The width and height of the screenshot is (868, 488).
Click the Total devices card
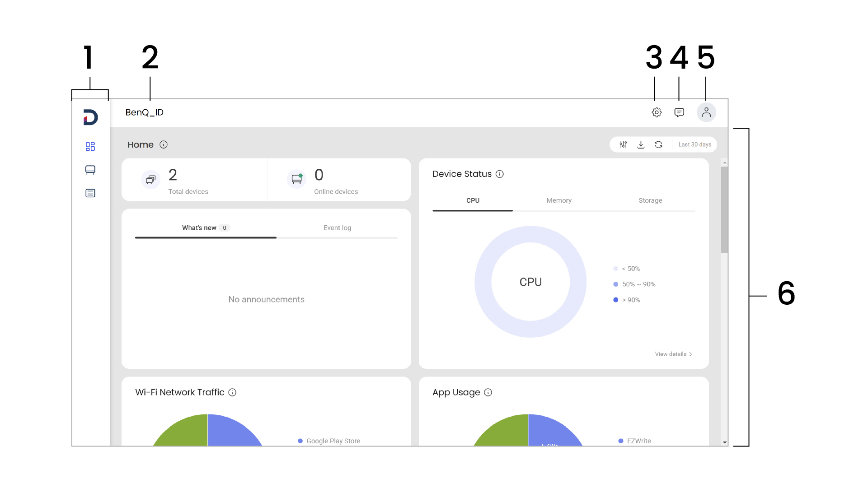pos(194,180)
